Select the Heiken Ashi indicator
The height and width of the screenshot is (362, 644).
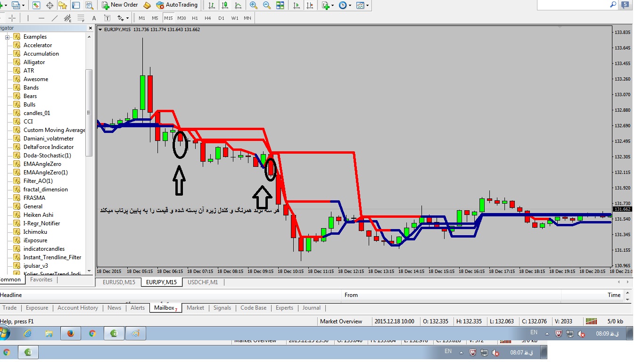click(39, 215)
